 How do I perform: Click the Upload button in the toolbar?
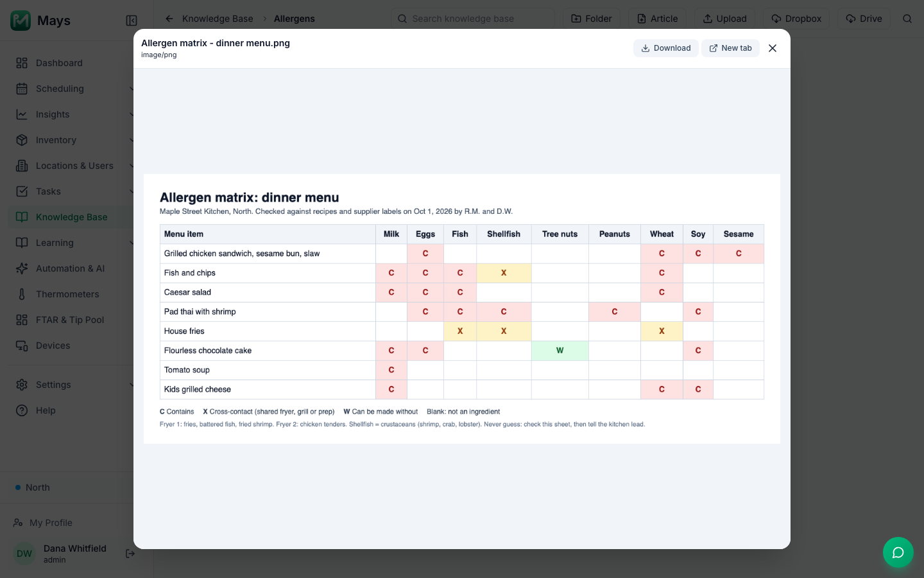pos(725,19)
